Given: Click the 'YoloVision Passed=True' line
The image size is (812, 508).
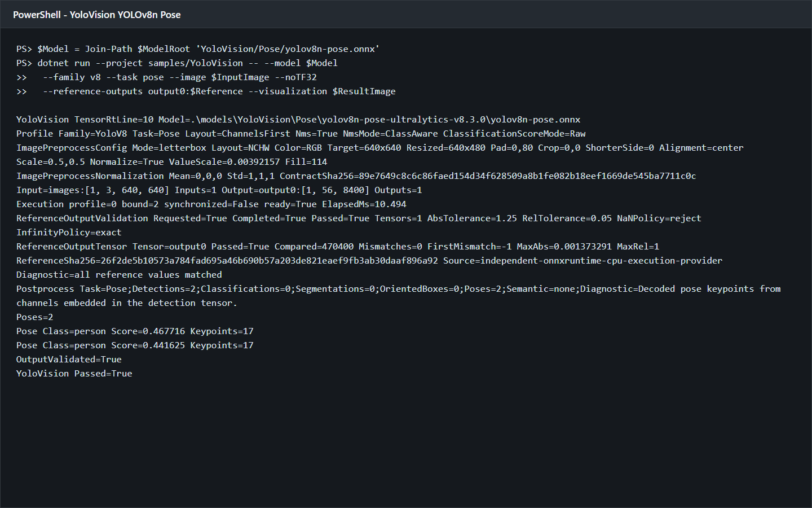Looking at the screenshot, I should [74, 374].
